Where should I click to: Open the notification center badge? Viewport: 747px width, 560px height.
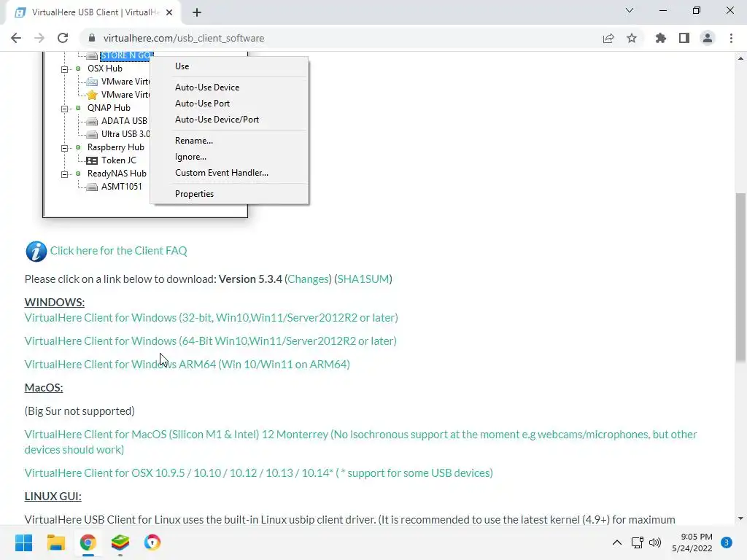coord(727,542)
